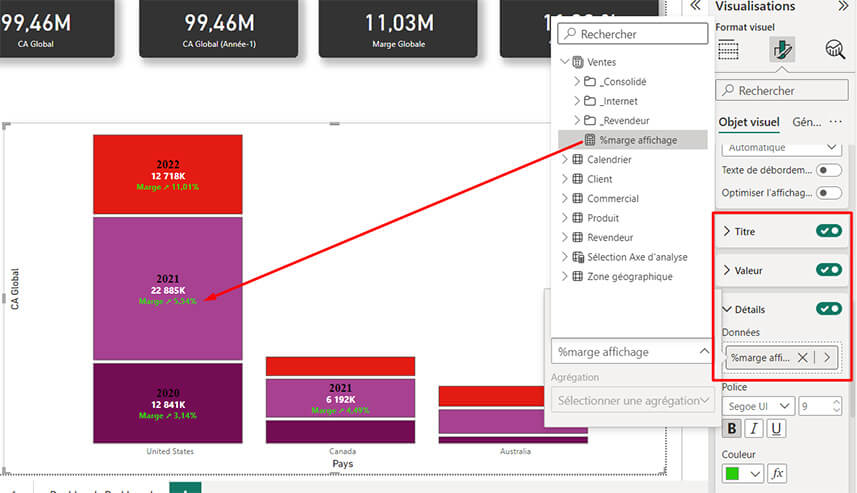Increase font size with stepper arrows
This screenshot has width=857, height=493.
pyautogui.click(x=836, y=402)
